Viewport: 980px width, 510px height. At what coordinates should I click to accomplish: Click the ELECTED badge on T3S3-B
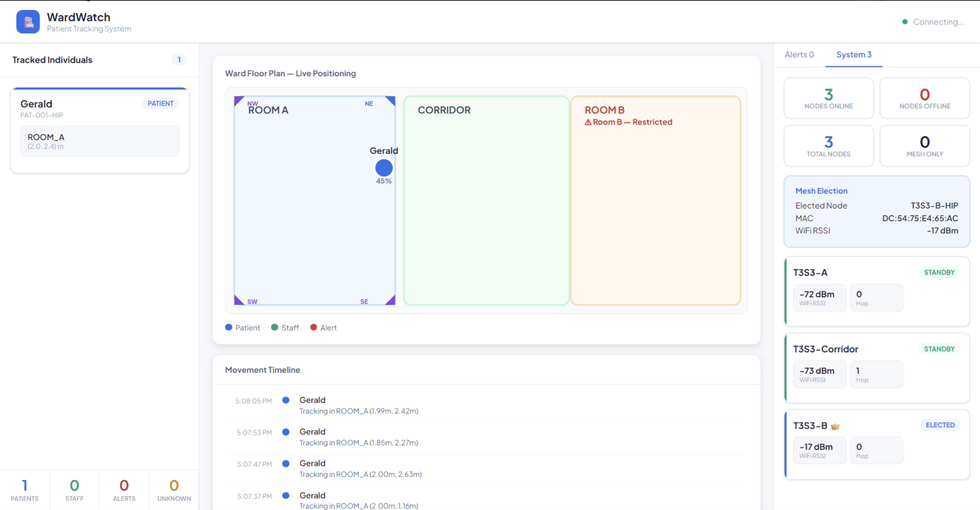(x=940, y=425)
